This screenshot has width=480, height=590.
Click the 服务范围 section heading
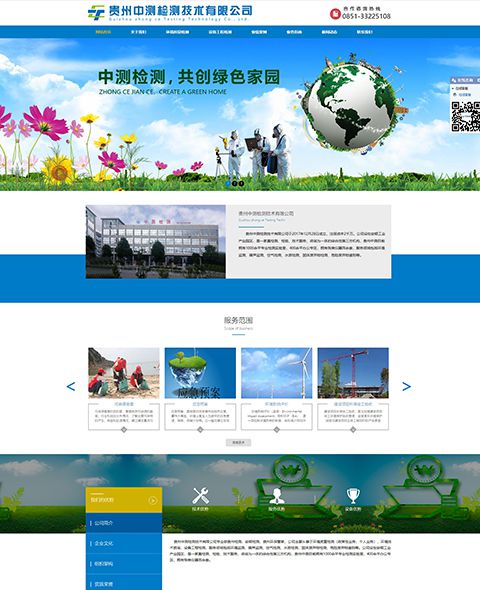pos(238,320)
